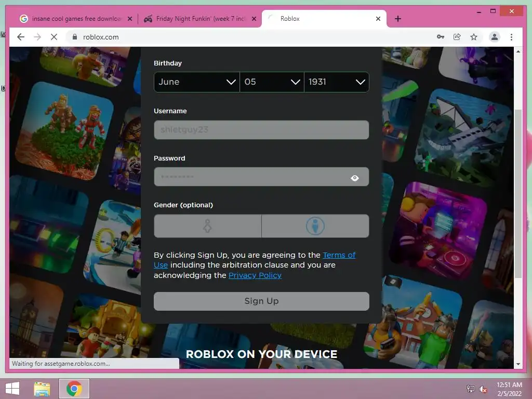Click the Sign Up button
This screenshot has height=399, width=532.
pyautogui.click(x=261, y=301)
